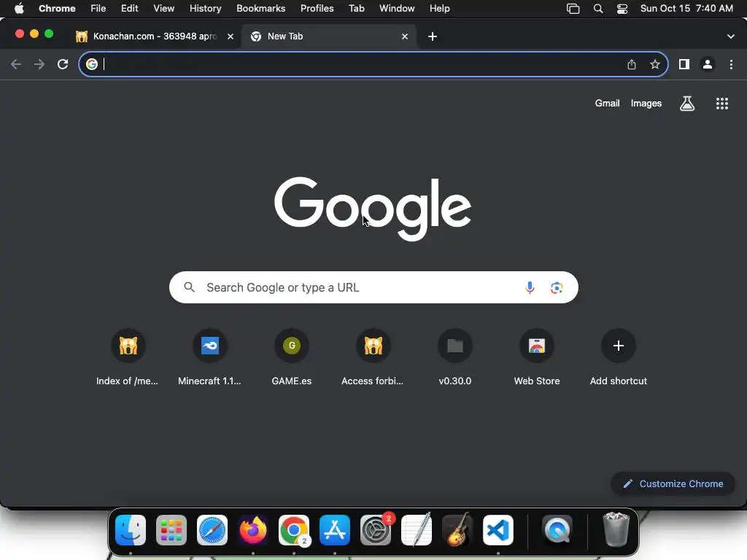Click the Google search box

point(373,287)
